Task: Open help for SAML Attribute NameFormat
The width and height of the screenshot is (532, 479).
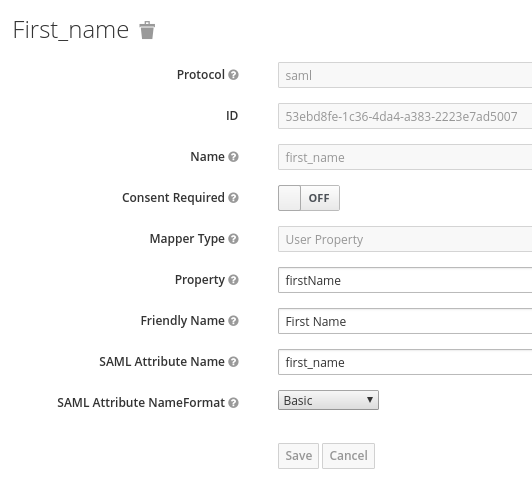Action: 233,403
